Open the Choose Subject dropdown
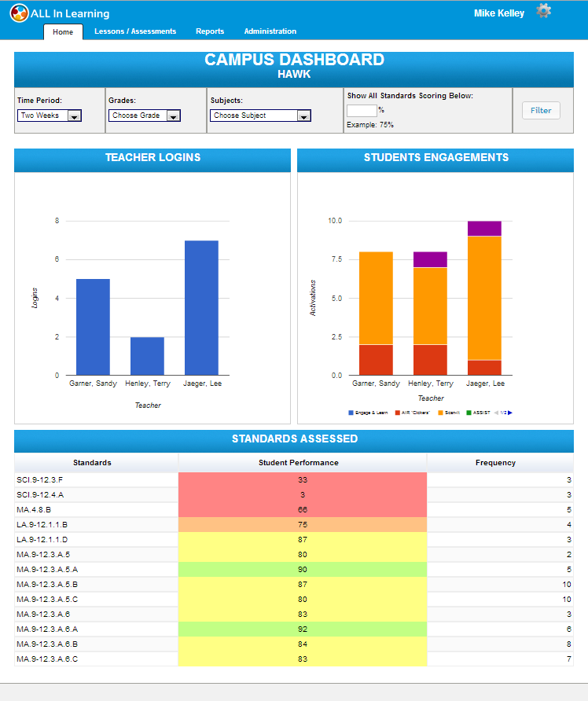The height and width of the screenshot is (701, 588). [x=261, y=116]
